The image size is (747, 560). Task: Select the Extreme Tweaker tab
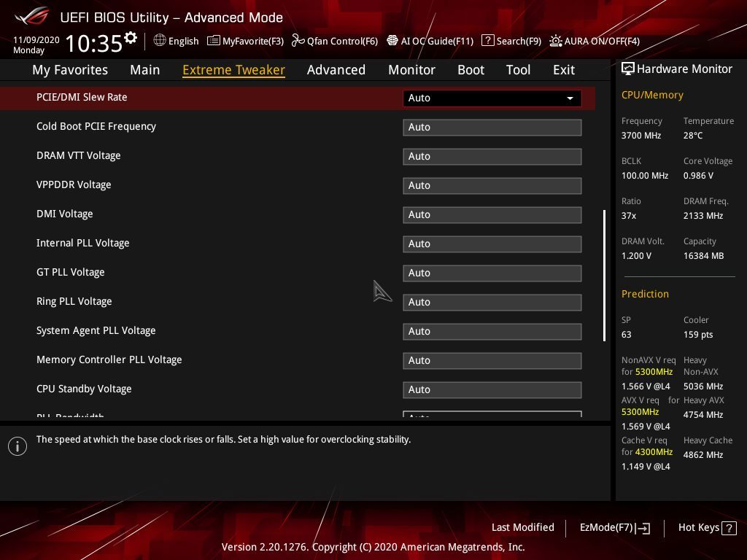click(x=234, y=70)
